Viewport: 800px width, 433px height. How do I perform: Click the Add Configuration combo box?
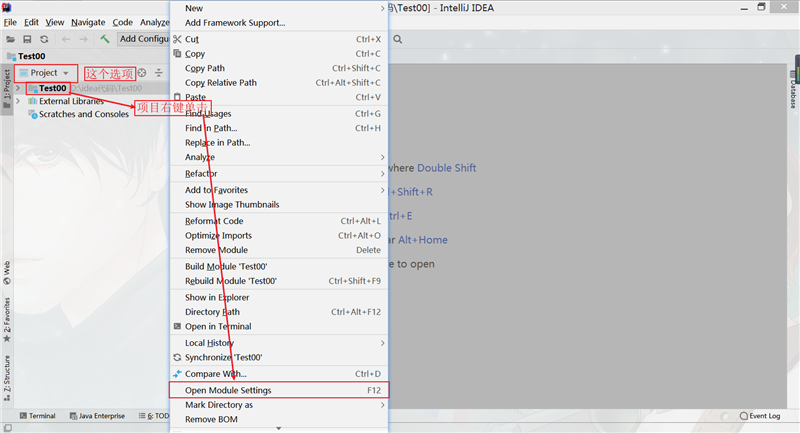point(143,39)
